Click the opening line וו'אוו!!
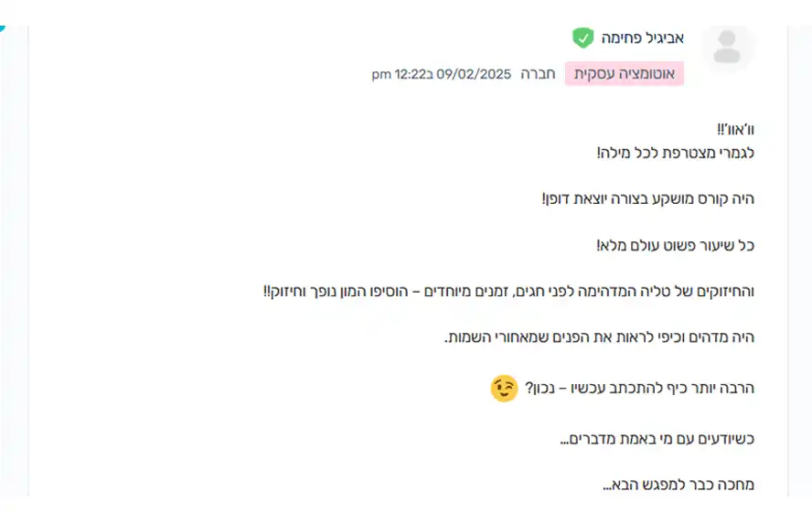The image size is (812, 513). pyautogui.click(x=735, y=130)
